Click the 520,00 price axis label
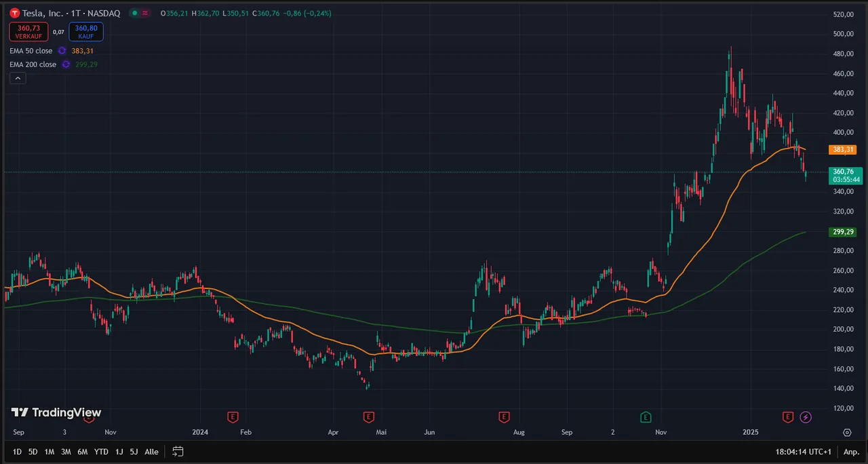 [x=845, y=14]
